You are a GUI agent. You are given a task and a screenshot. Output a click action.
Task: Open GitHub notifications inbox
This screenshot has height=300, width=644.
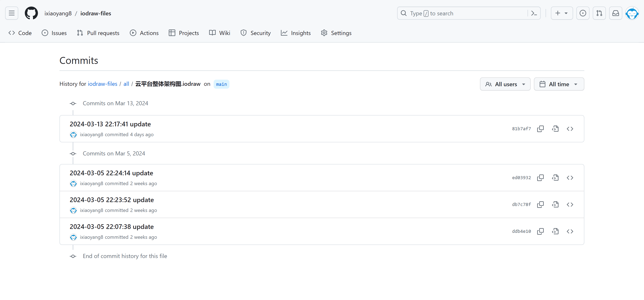616,13
